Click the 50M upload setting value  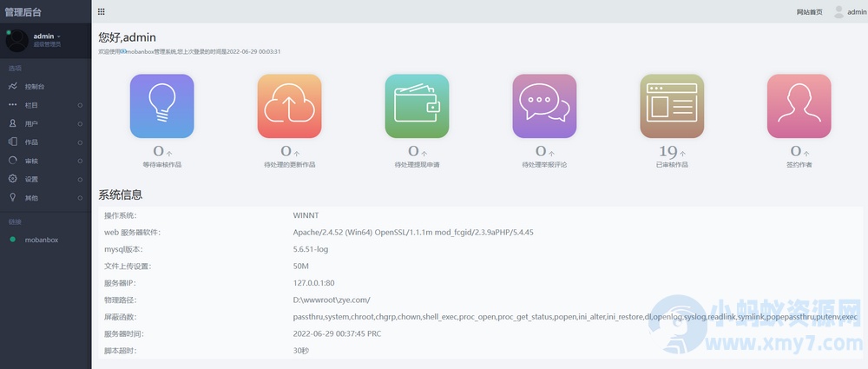(x=300, y=267)
